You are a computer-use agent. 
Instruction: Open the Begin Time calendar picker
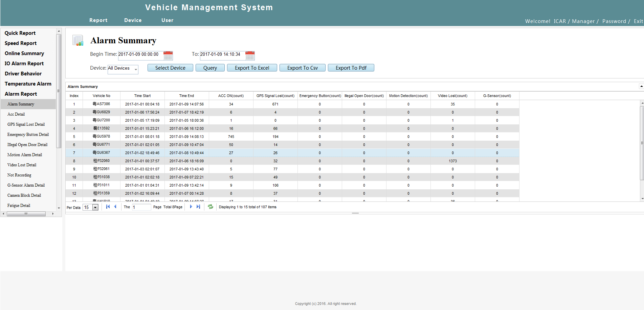[168, 55]
